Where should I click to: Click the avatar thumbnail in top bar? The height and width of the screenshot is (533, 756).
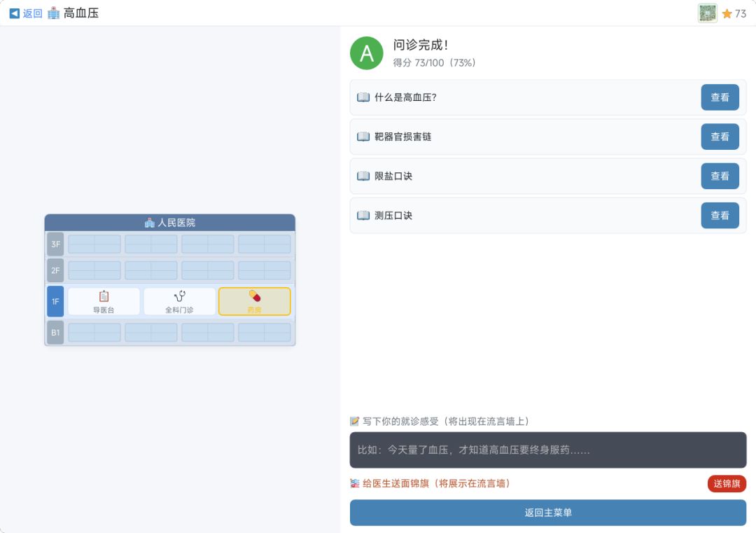click(707, 13)
